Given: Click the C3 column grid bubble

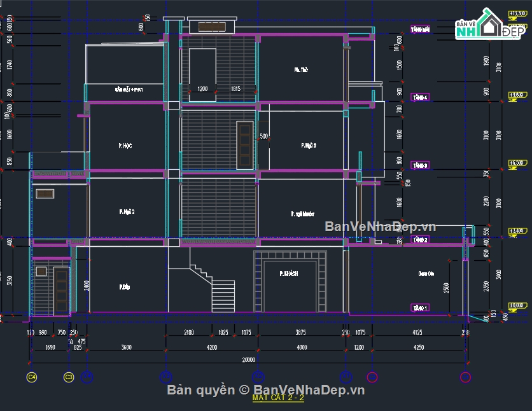Looking at the screenshot, I should 68,375.
